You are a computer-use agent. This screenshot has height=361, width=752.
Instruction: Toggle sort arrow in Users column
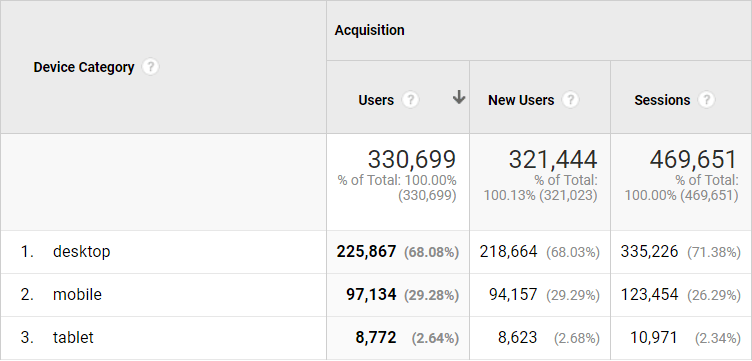[x=459, y=97]
